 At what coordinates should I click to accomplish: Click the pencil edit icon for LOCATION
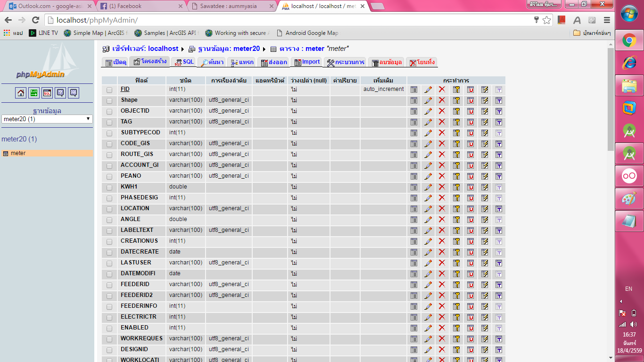tap(428, 209)
